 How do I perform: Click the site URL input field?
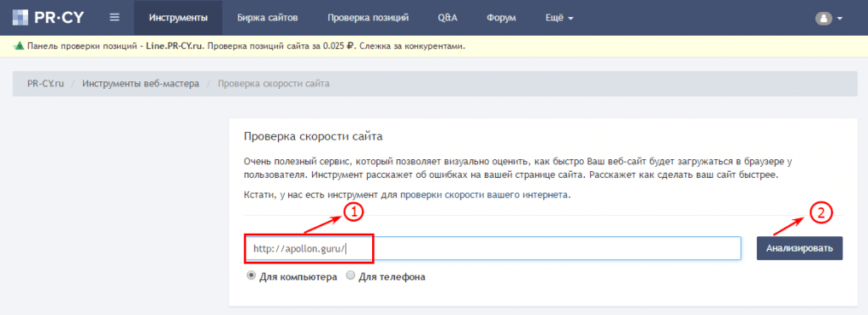(x=492, y=249)
